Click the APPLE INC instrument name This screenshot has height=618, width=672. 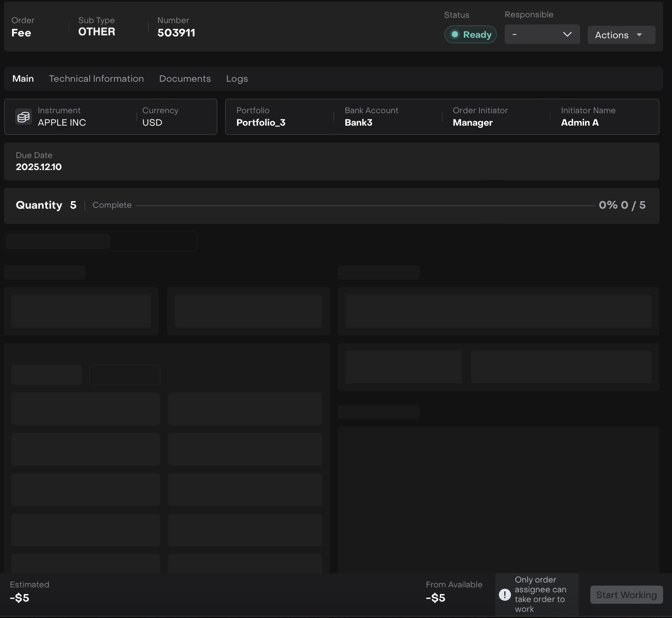click(x=62, y=123)
